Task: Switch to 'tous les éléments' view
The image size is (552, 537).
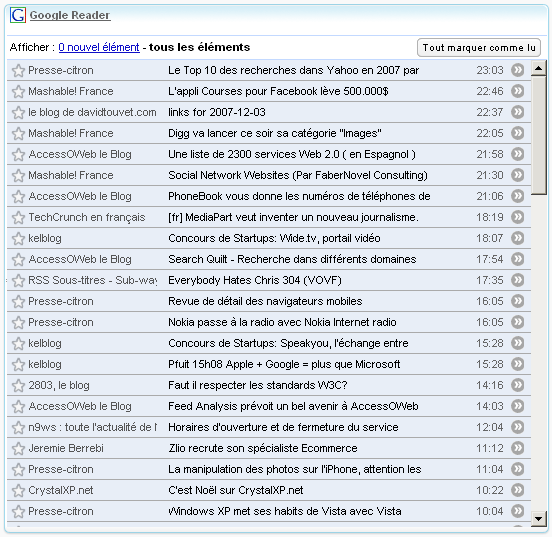Action: point(200,47)
